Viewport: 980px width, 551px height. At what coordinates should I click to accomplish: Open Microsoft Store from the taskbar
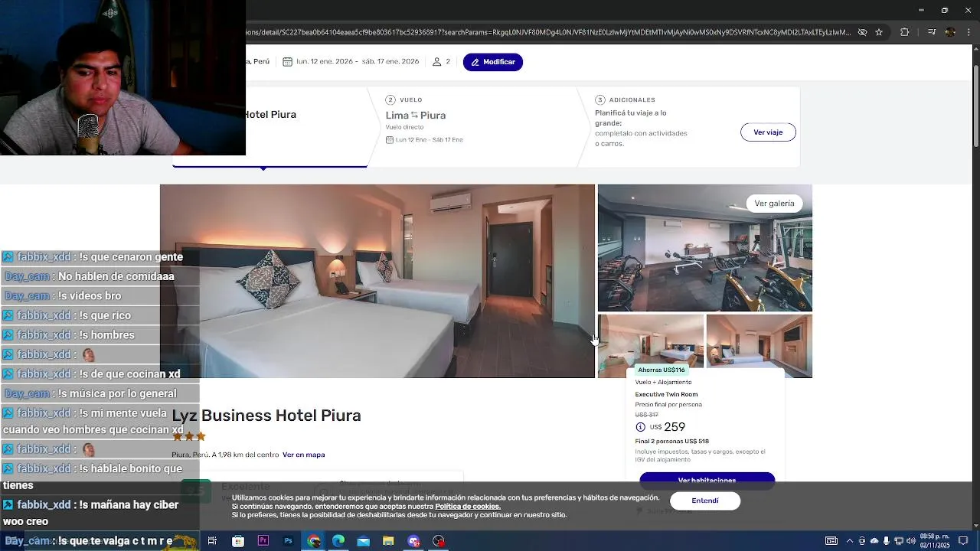tap(238, 541)
